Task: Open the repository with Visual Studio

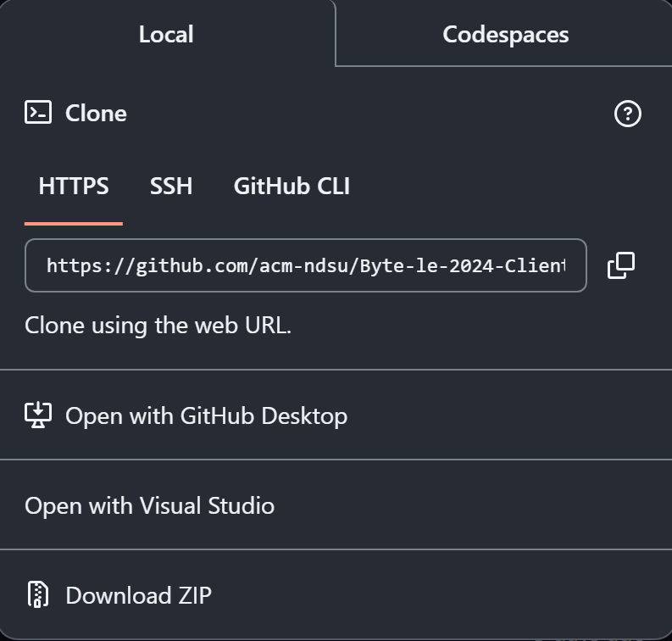Action: [150, 506]
